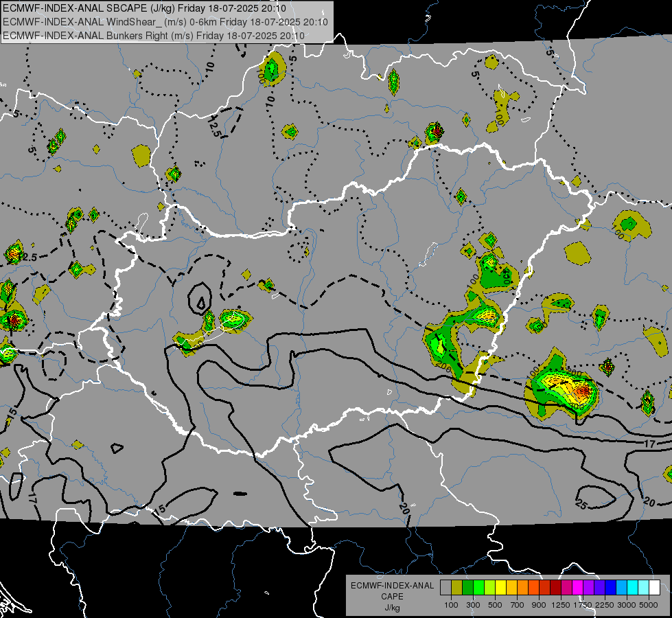This screenshot has width=672, height=618.
Task: Pick the violet swatch before 2250
Action: 600,588
